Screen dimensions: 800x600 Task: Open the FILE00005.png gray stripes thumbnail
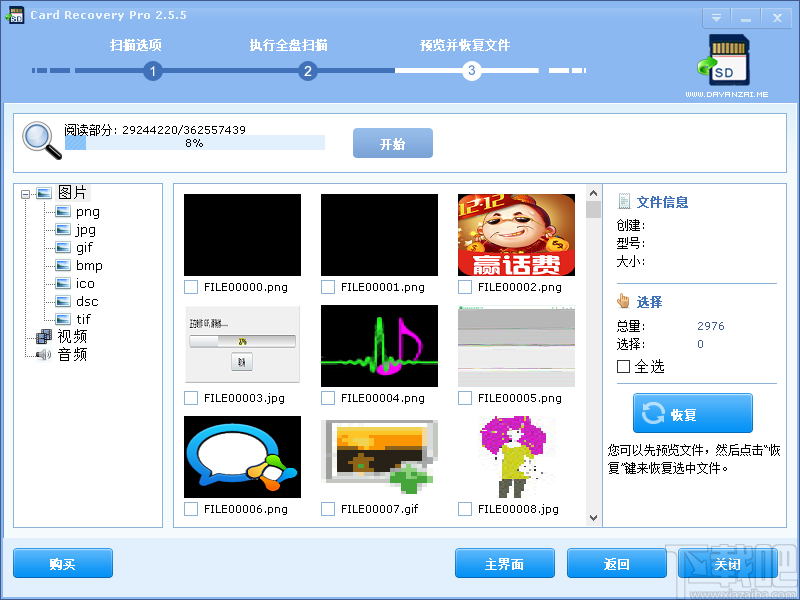516,346
